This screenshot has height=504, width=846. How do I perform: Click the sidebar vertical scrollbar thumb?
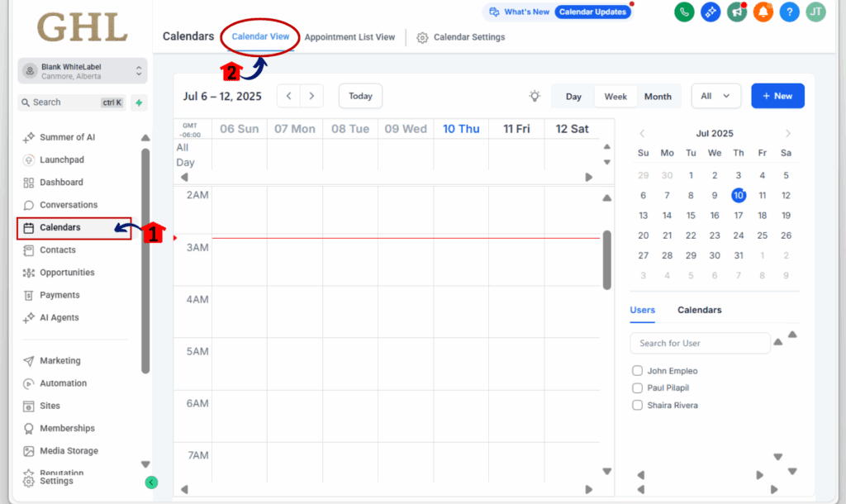coord(145,261)
